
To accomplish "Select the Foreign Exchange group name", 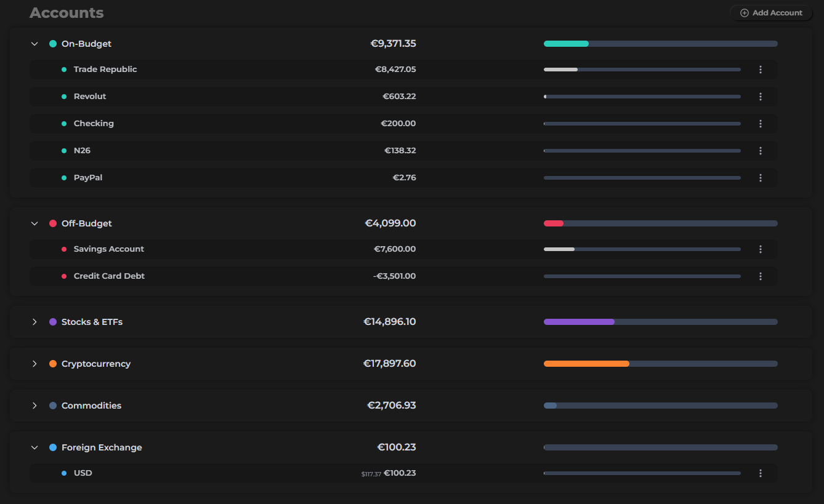I will click(101, 447).
